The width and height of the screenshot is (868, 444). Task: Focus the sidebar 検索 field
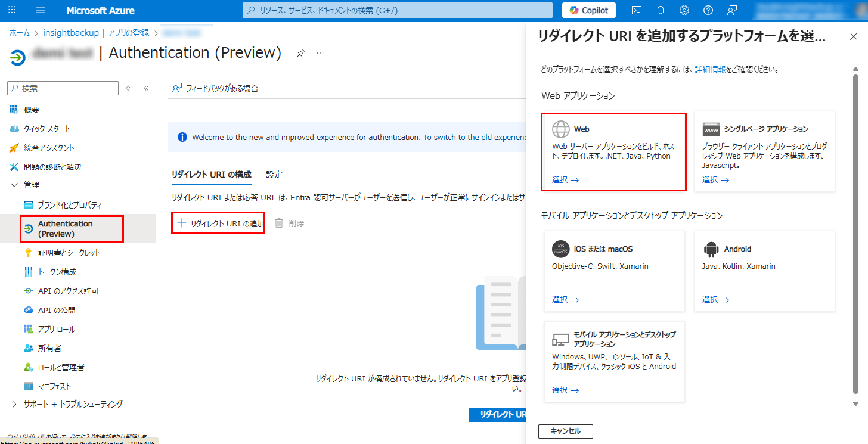[63, 88]
